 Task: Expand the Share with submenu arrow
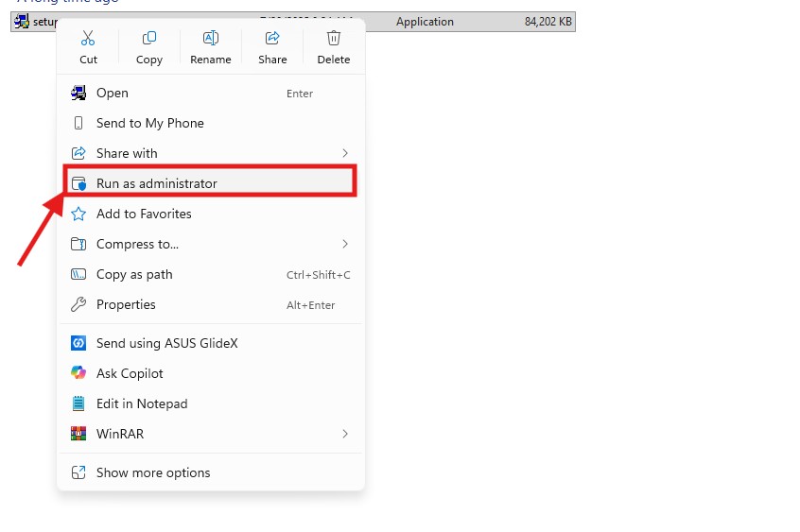345,153
